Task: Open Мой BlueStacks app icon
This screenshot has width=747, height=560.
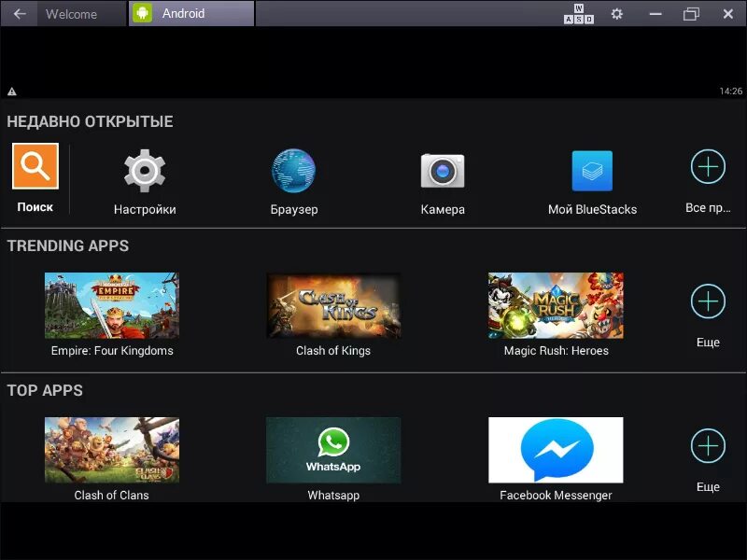Action: click(592, 171)
